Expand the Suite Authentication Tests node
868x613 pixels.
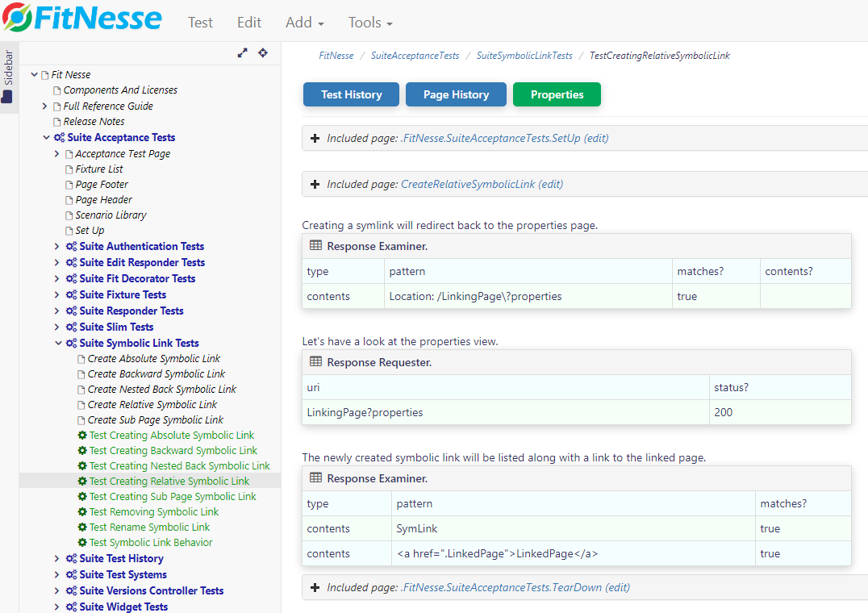tap(57, 246)
